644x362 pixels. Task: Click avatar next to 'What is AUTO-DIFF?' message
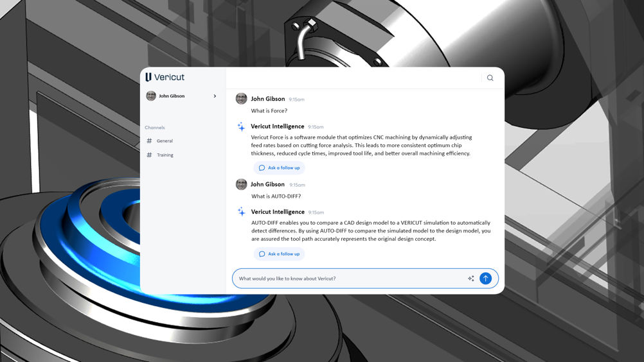coord(241,184)
